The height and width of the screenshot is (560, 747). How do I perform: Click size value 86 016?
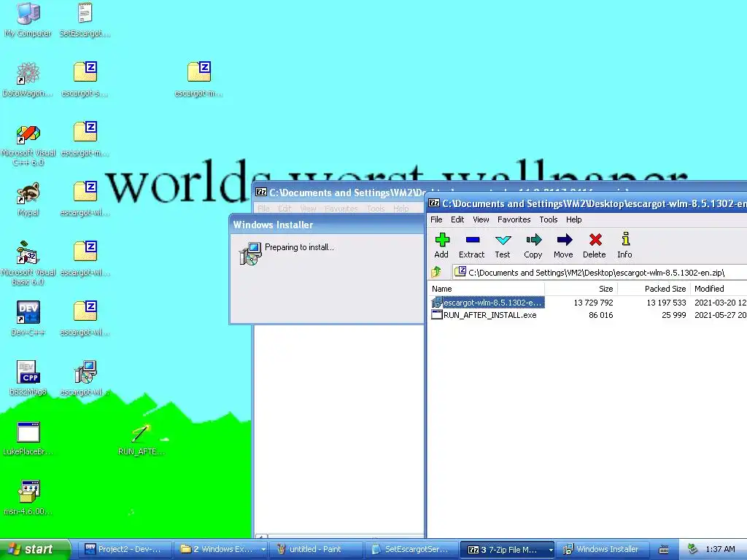click(x=601, y=315)
